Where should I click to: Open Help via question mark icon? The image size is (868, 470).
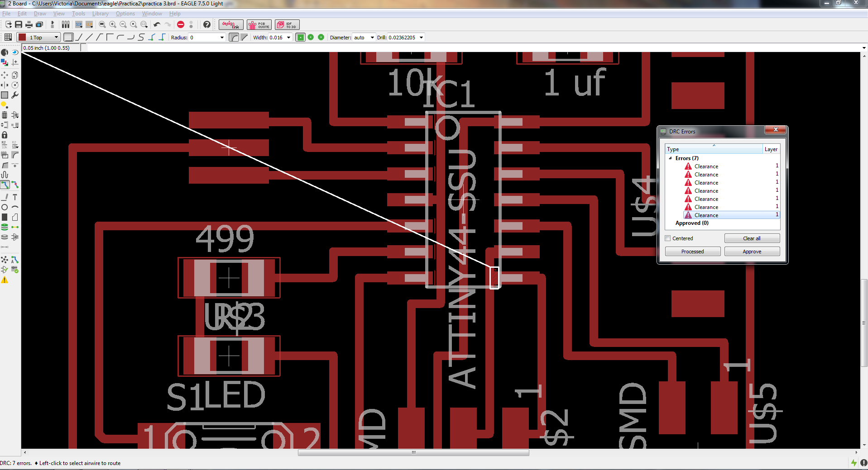pos(207,24)
